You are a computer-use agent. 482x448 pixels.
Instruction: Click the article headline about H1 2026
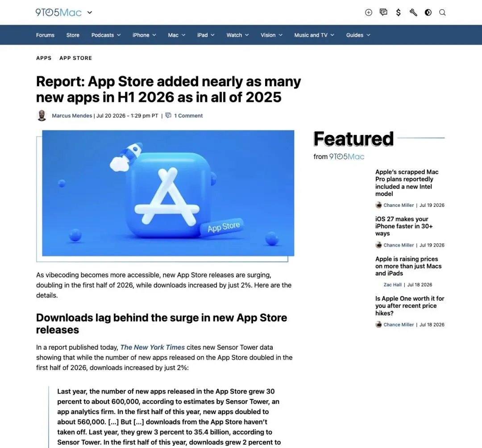tap(168, 89)
